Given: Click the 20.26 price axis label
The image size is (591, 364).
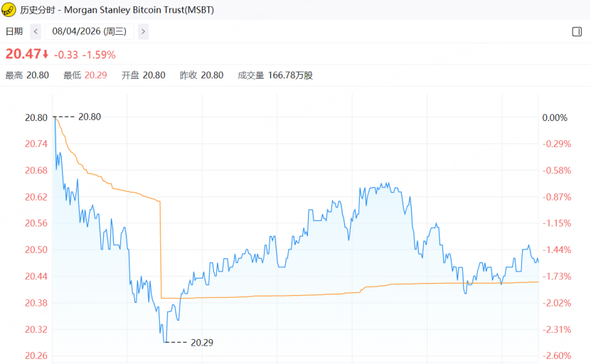Looking at the screenshot, I should (x=36, y=355).
